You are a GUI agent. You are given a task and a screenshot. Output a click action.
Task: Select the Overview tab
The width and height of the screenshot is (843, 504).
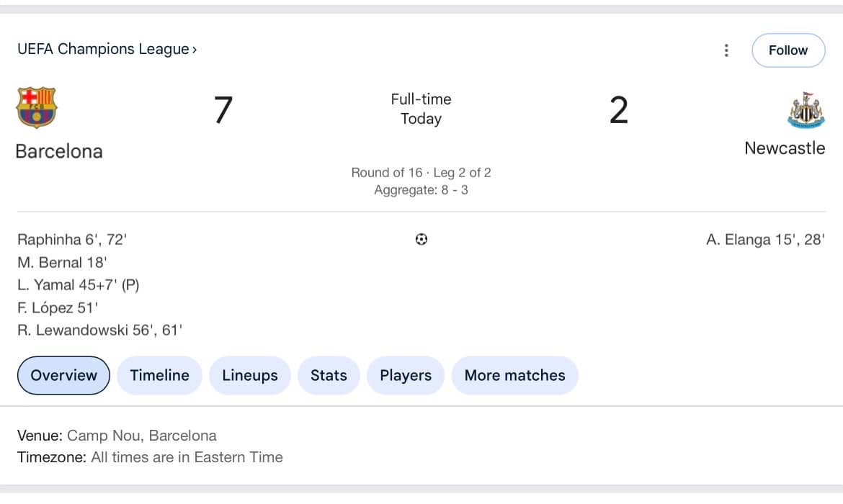coord(63,375)
